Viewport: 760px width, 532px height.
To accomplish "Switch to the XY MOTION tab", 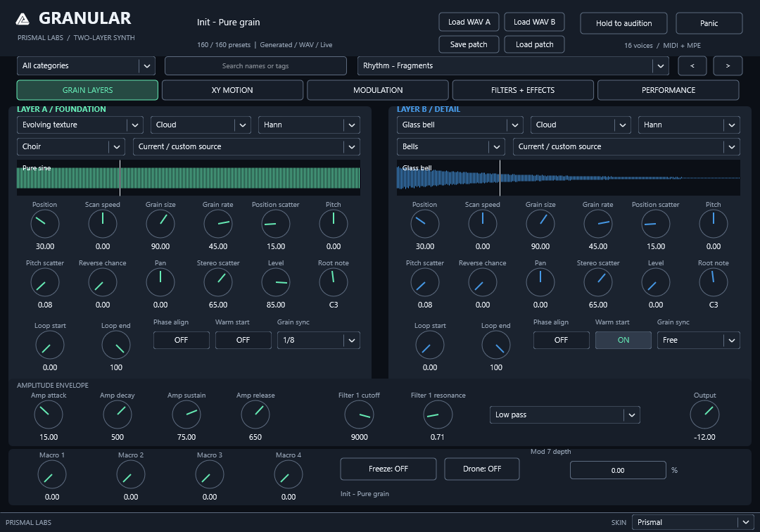I will 232,90.
